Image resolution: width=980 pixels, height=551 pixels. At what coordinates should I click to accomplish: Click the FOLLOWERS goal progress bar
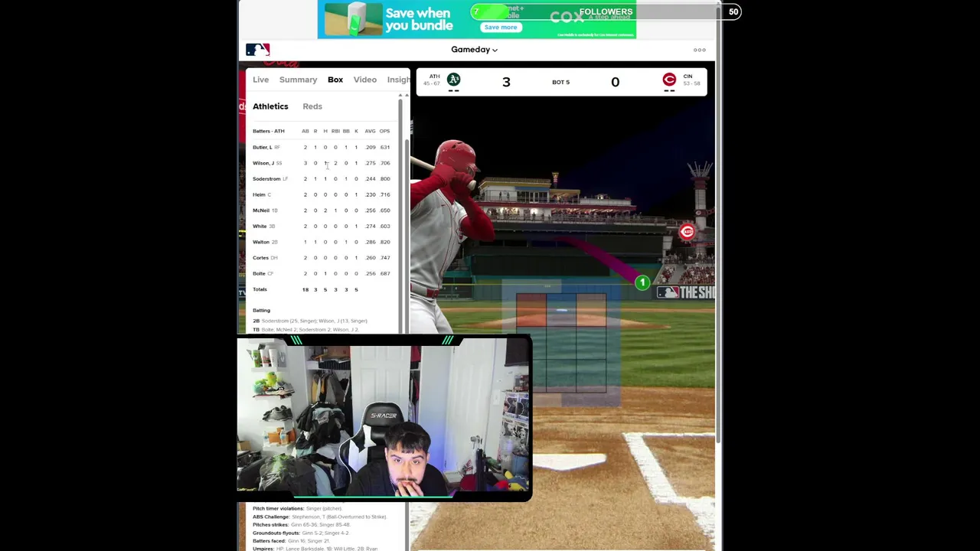tap(606, 11)
